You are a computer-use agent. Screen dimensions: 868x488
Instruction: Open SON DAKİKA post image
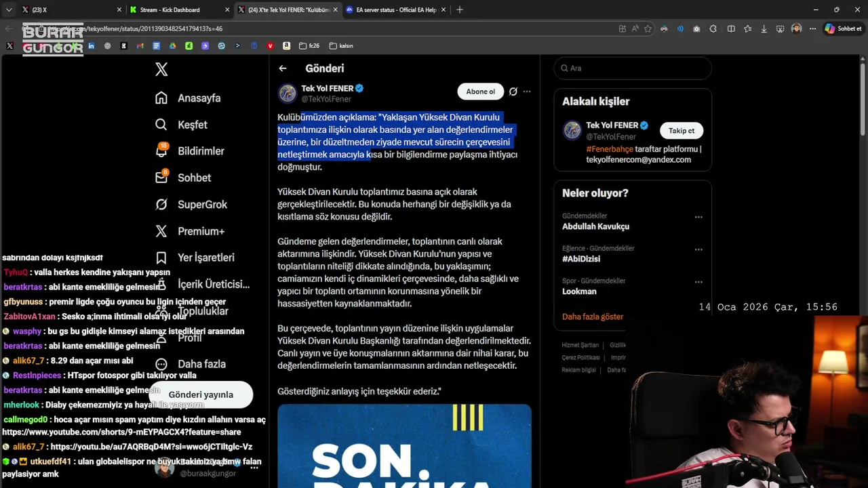coord(404,446)
